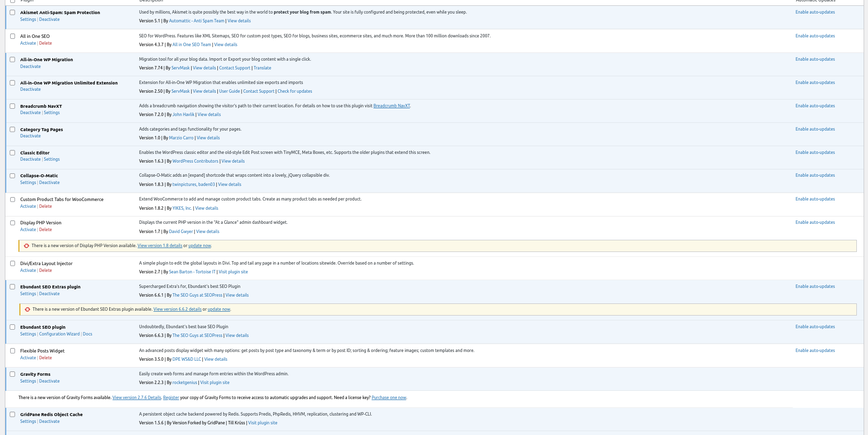Image resolution: width=868 pixels, height=435 pixels.
Task: Open Ebundant SEO Configuration Wizard
Action: click(x=59, y=334)
